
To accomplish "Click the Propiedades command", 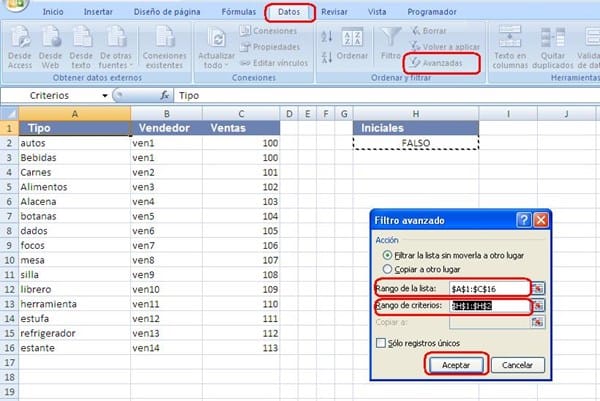I will [270, 47].
